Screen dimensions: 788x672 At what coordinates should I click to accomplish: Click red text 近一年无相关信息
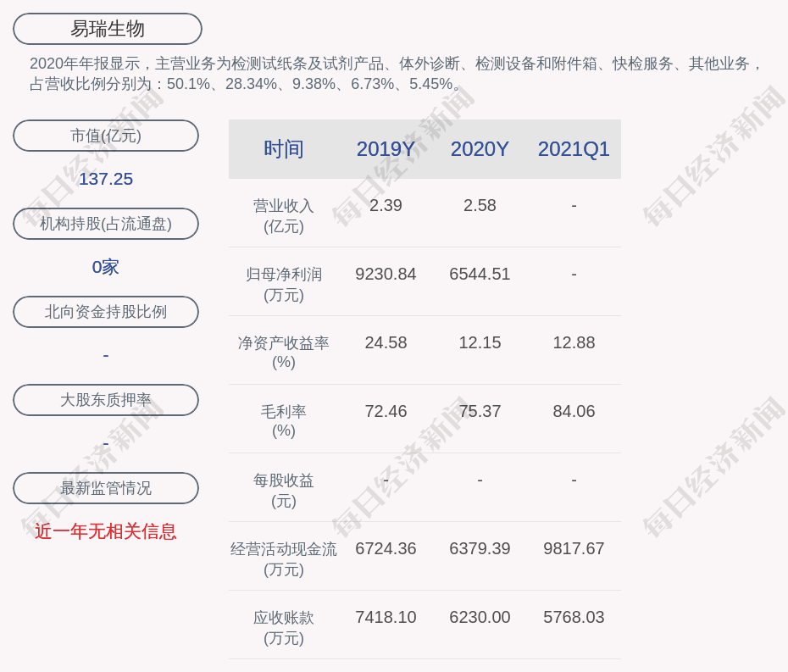pos(106,531)
